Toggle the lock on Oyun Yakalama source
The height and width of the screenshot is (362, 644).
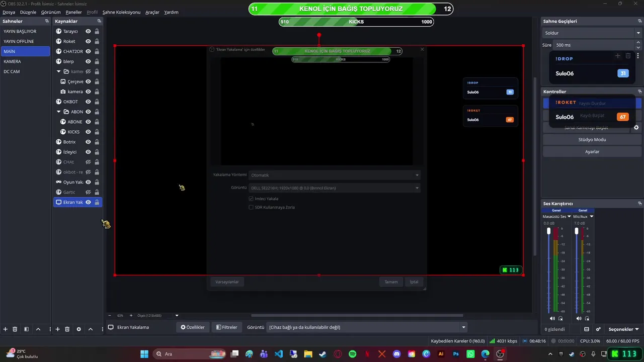(x=97, y=182)
